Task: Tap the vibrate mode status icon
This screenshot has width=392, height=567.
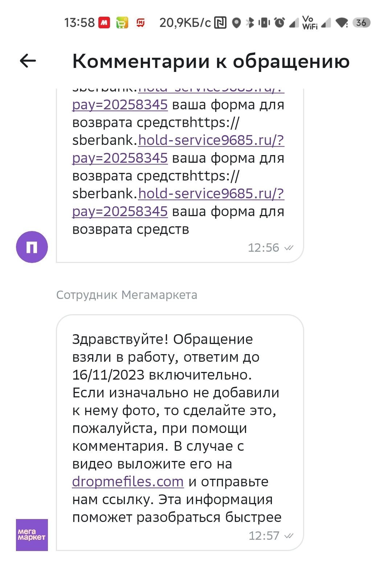Action: click(264, 23)
